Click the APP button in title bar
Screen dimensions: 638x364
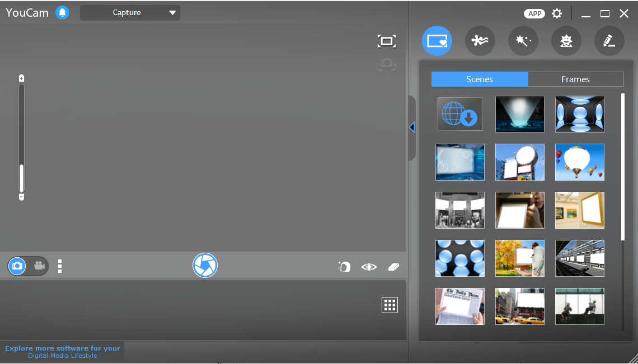click(x=534, y=13)
